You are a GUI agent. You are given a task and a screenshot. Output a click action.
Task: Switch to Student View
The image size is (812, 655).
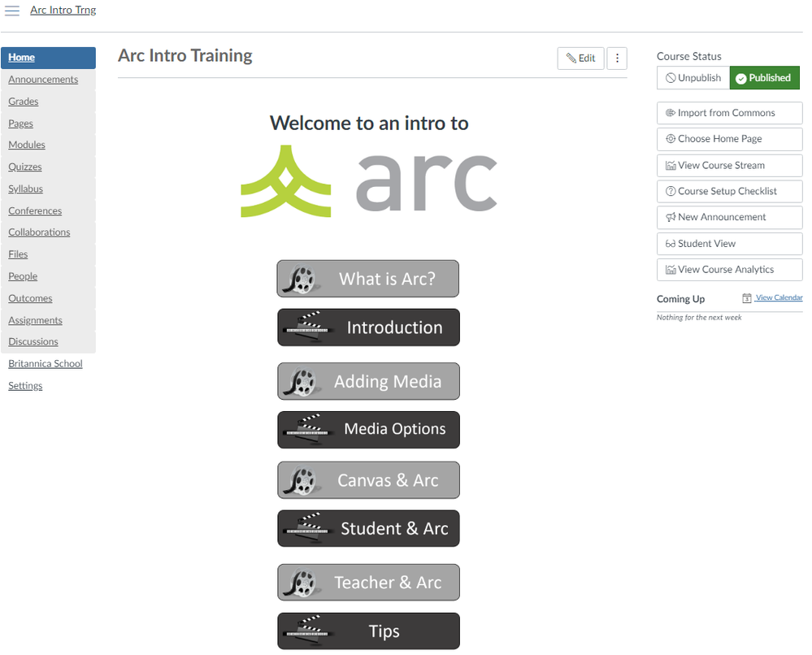(730, 243)
